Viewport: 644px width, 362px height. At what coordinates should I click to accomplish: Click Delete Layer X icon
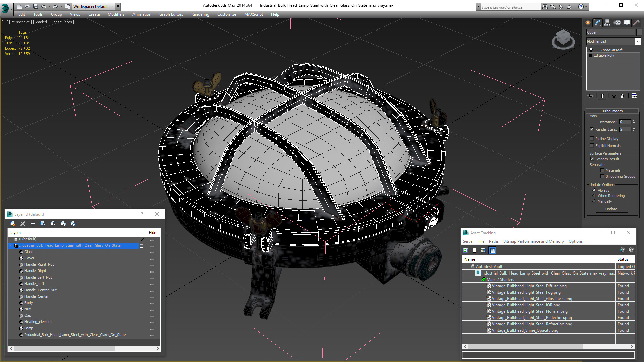(23, 224)
